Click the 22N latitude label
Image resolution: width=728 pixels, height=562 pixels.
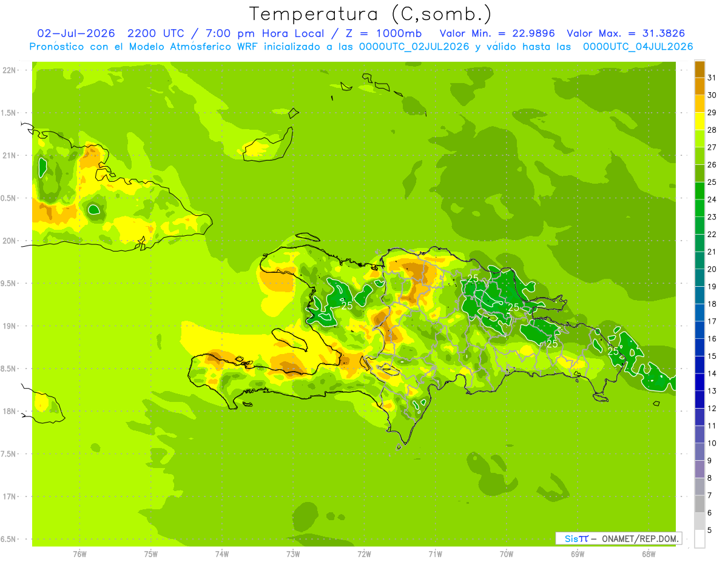click(8, 70)
